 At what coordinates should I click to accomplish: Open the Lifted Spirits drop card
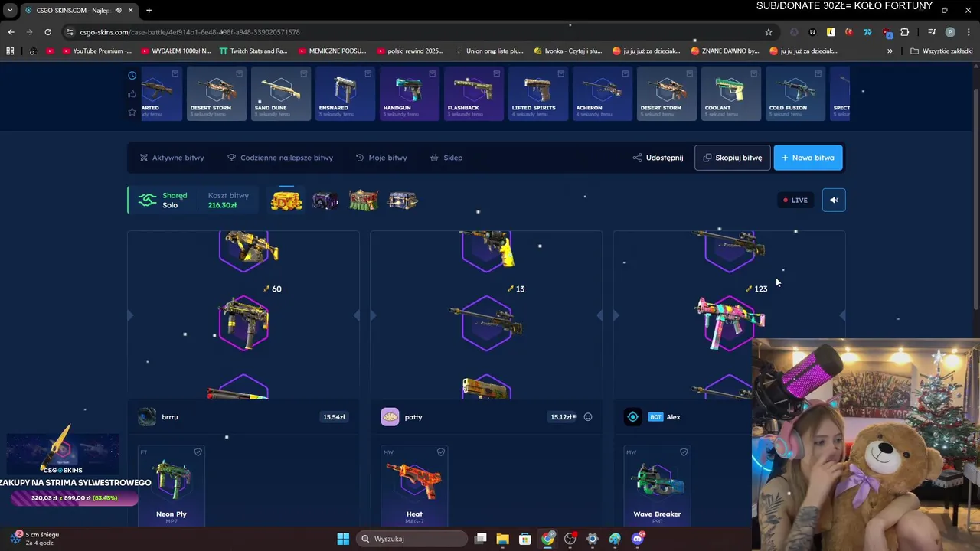pyautogui.click(x=538, y=93)
